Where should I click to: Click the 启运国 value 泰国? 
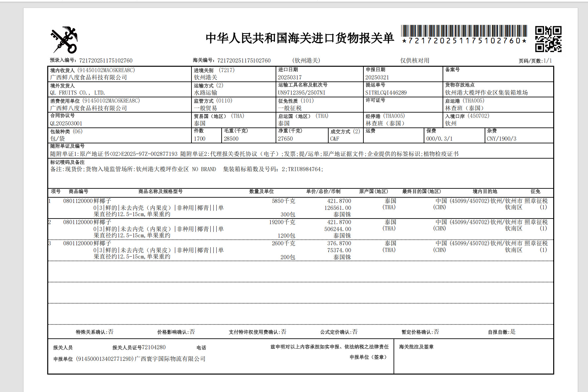[284, 123]
